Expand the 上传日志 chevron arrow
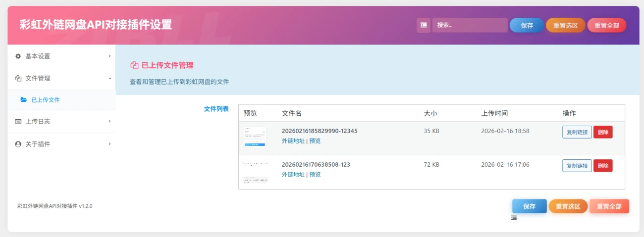Image resolution: width=644 pixels, height=237 pixels. point(109,121)
